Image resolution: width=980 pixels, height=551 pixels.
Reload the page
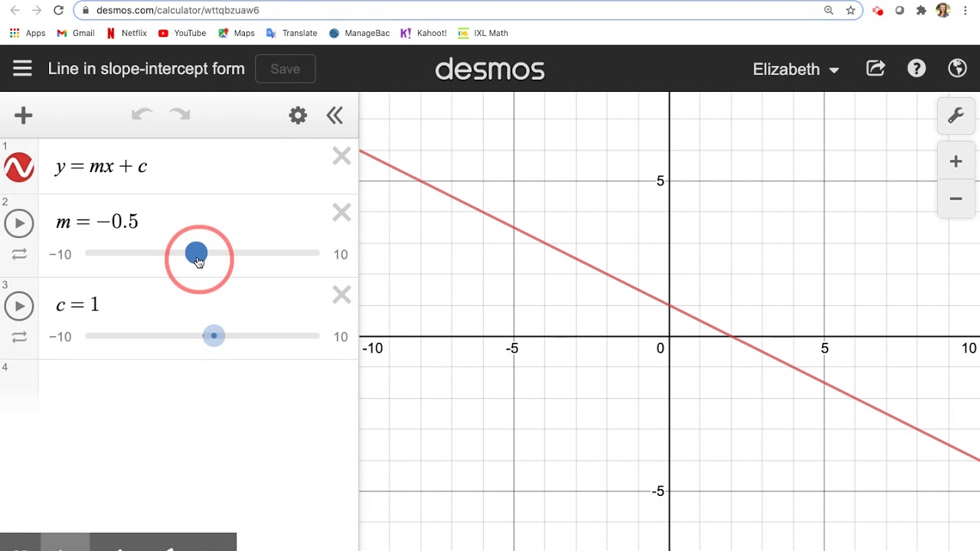[x=58, y=10]
